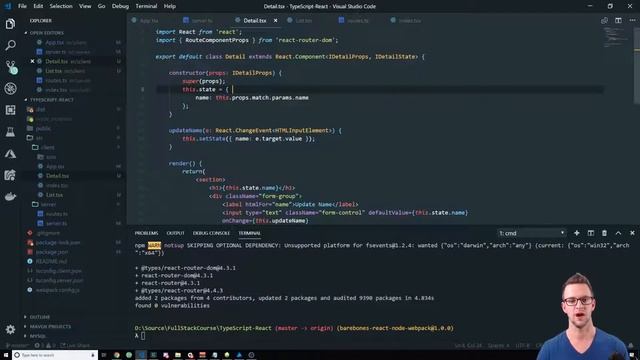Close Detail.tsx in Open Editors list

pos(32,61)
